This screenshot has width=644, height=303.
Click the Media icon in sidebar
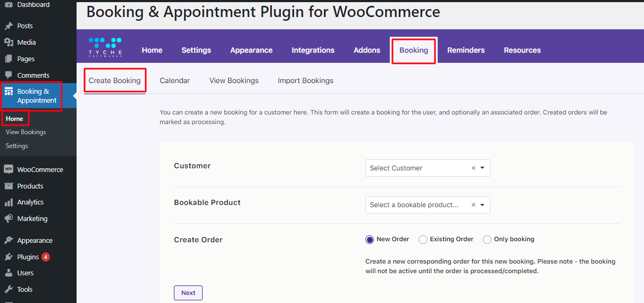coord(9,43)
